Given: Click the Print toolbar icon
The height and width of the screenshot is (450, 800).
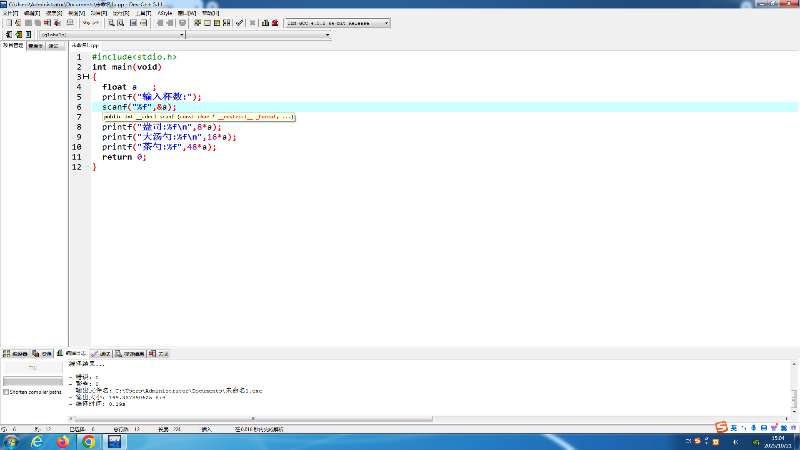Looking at the screenshot, I should 70,23.
